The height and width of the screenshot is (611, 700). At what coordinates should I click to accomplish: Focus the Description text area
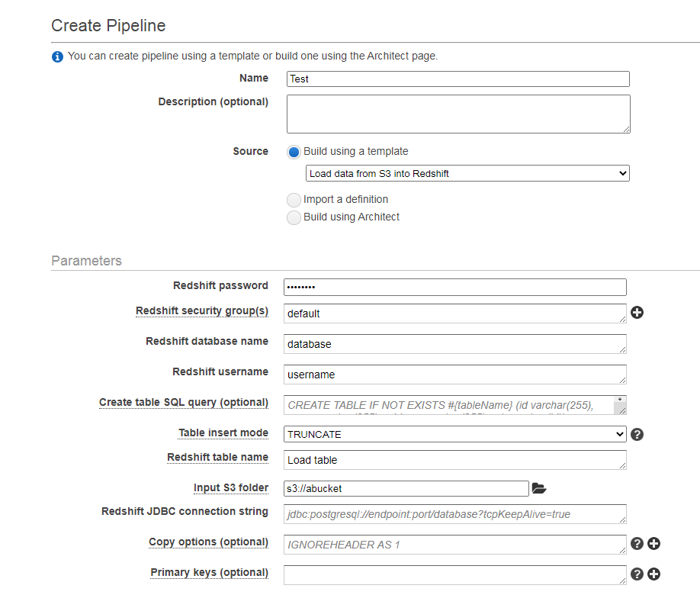click(x=458, y=114)
